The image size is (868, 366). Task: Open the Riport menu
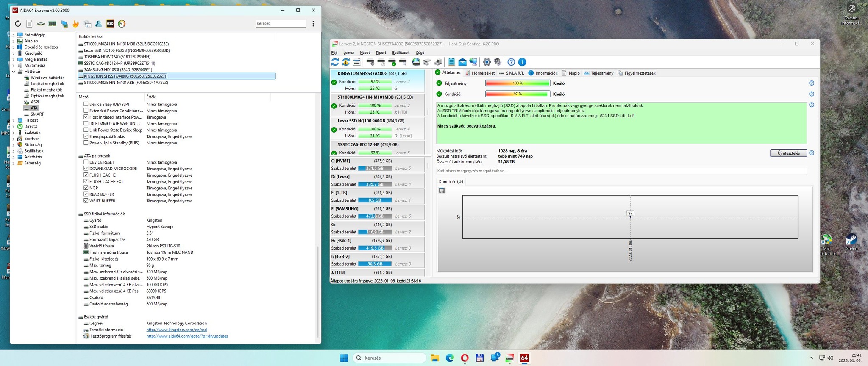click(381, 53)
